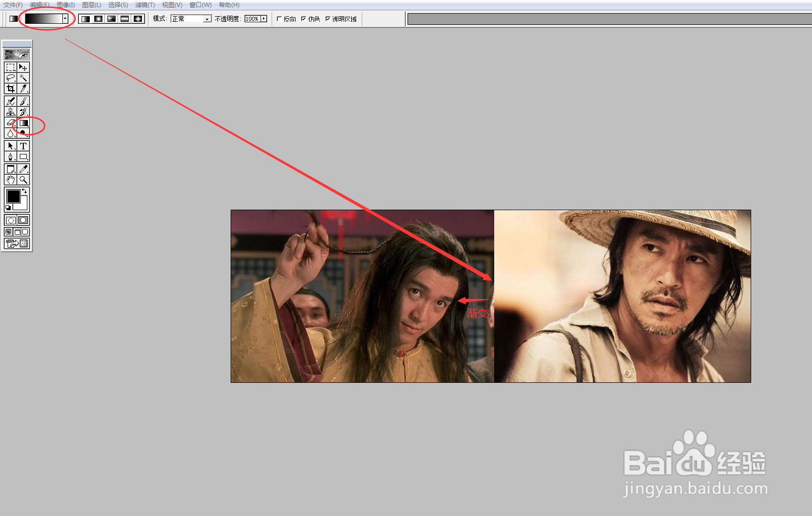Open the 文件(F) menu
812x516 pixels.
click(x=13, y=5)
